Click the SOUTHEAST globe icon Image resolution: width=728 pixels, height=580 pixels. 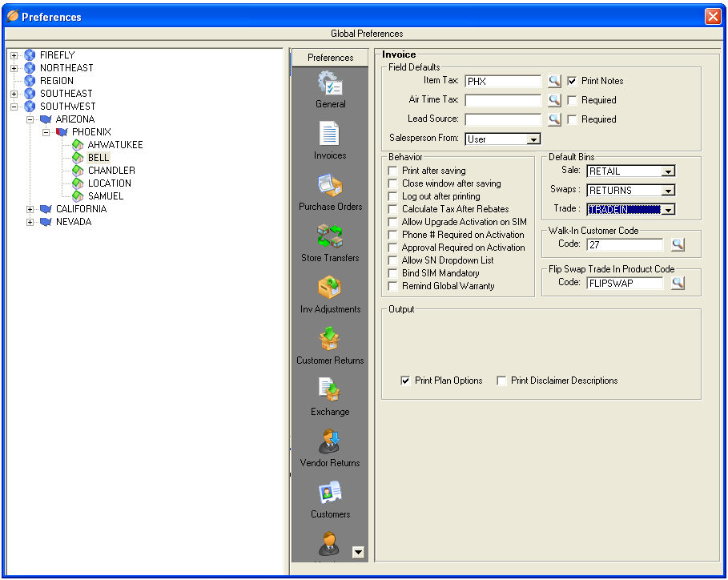pos(30,94)
